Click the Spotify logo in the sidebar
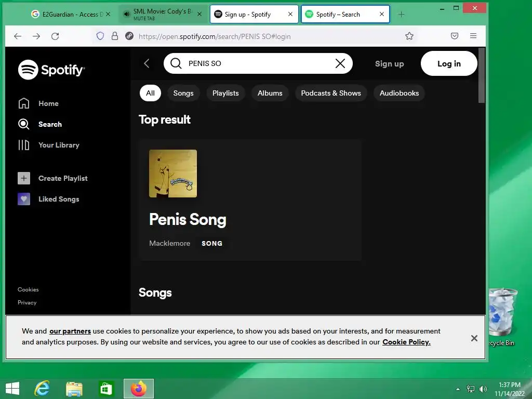 [51, 70]
